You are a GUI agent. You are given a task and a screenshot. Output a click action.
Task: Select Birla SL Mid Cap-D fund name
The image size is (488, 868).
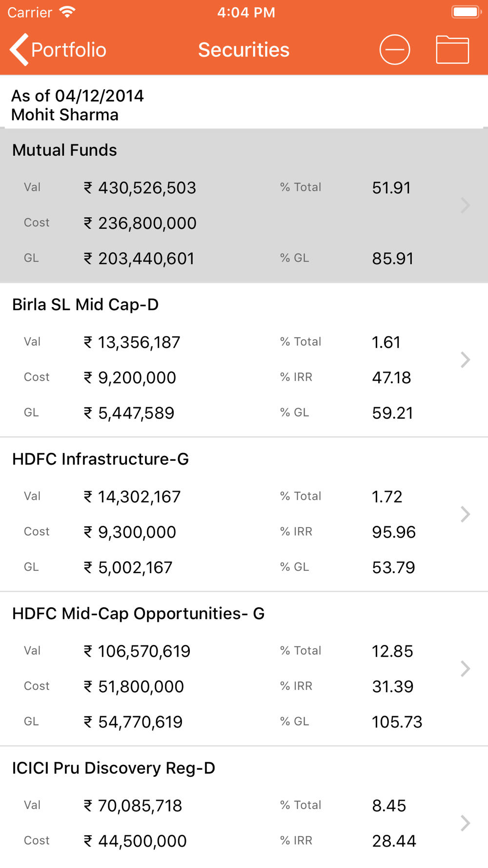tap(85, 305)
